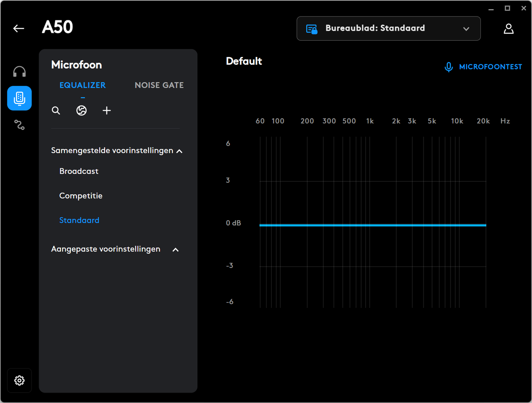Select the EQUALIZER tab
This screenshot has height=403, width=532.
[x=83, y=85]
